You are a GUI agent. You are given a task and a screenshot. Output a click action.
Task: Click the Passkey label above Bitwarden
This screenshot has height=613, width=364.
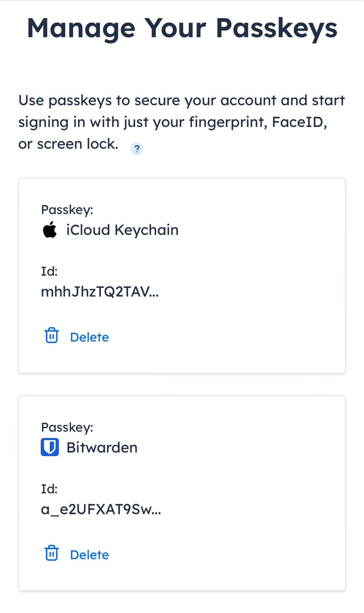pos(67,428)
